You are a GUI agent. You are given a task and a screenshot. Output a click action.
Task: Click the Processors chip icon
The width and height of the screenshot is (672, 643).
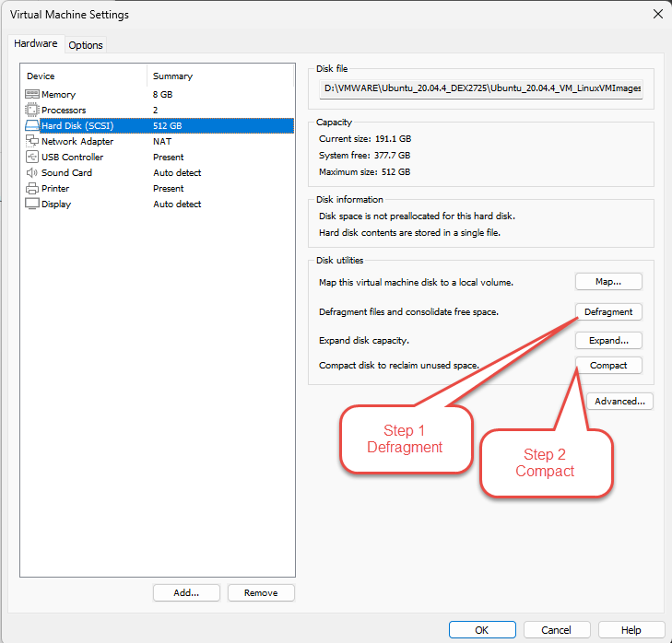(x=32, y=111)
